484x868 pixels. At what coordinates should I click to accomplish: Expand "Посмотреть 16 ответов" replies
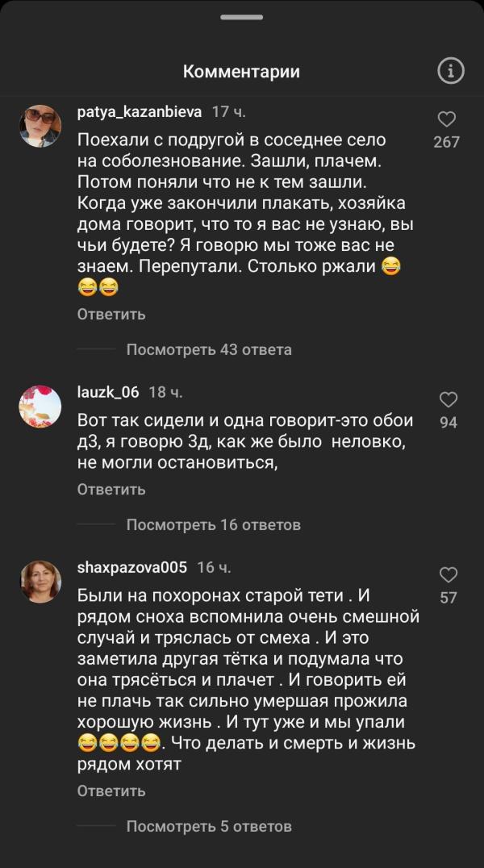213,524
